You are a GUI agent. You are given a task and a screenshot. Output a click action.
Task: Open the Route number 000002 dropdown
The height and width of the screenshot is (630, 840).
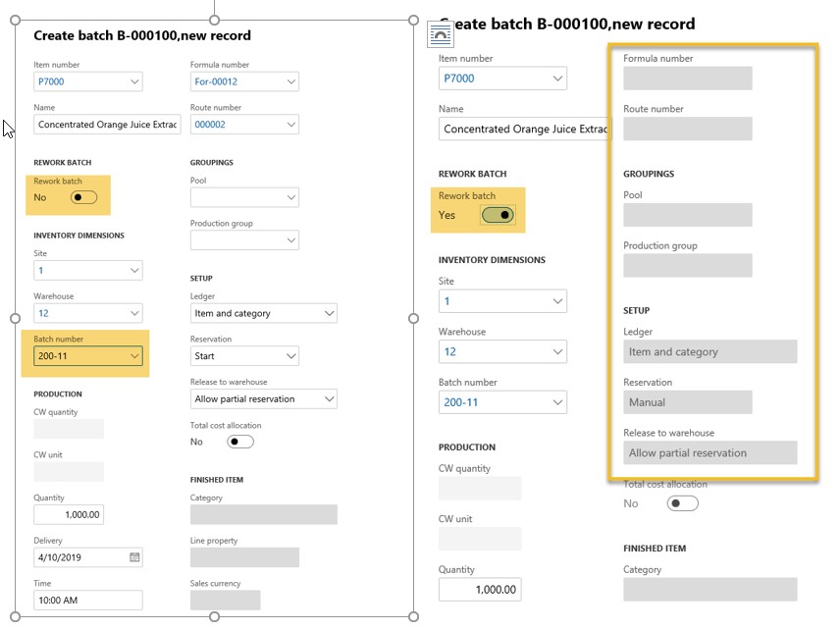click(289, 125)
